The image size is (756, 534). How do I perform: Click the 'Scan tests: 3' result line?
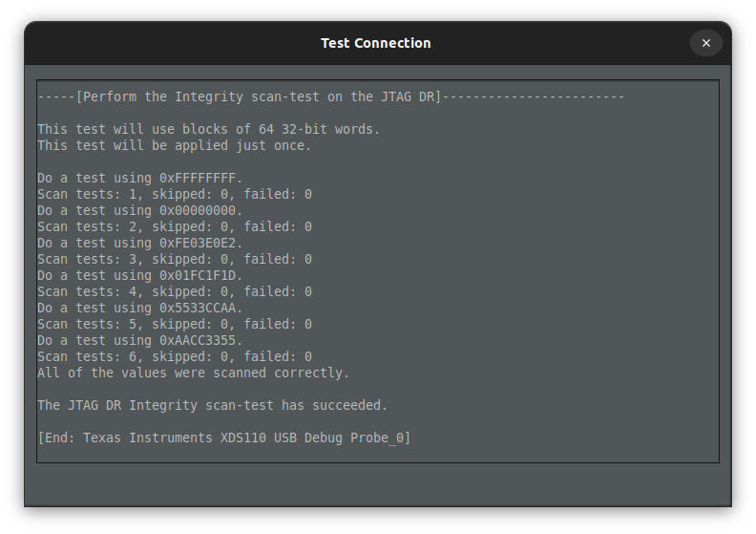click(x=174, y=259)
